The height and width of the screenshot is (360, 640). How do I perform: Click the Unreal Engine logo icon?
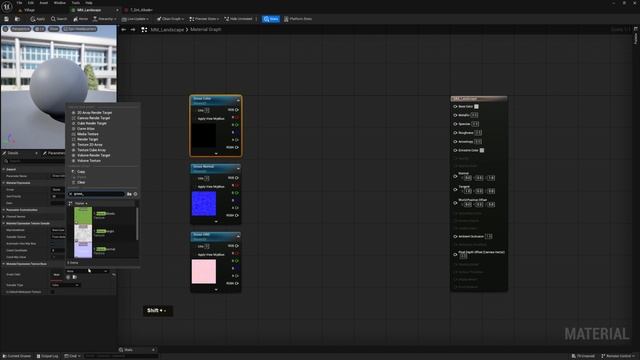pyautogui.click(x=7, y=7)
